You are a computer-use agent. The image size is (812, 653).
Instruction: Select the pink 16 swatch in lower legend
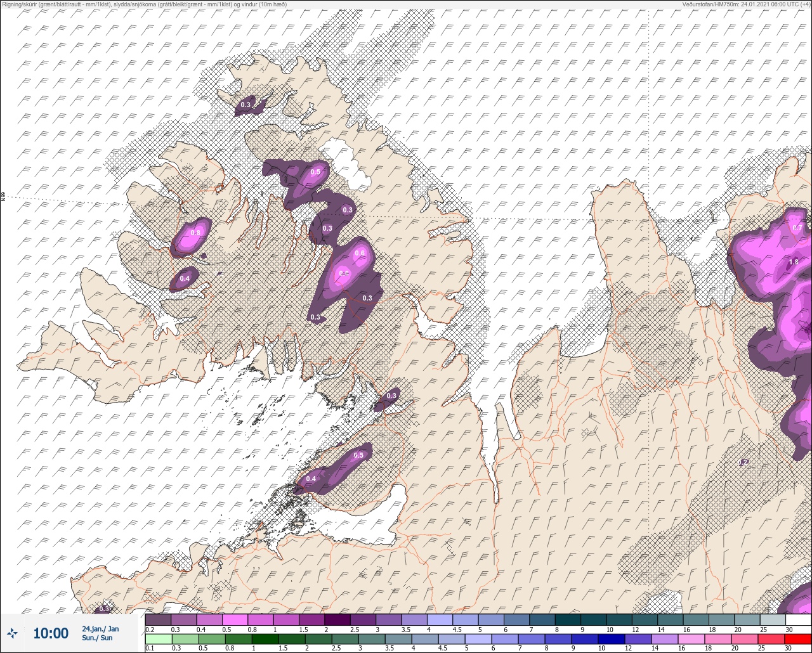pos(691,638)
